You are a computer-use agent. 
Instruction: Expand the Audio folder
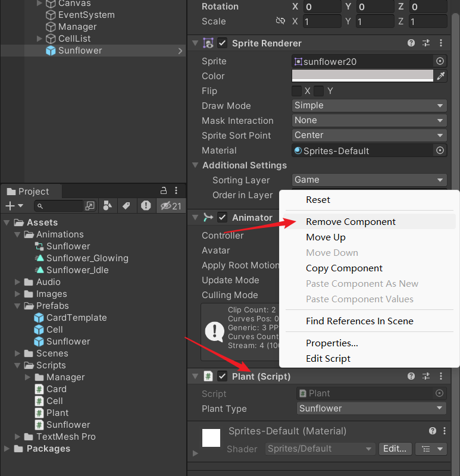(x=17, y=282)
